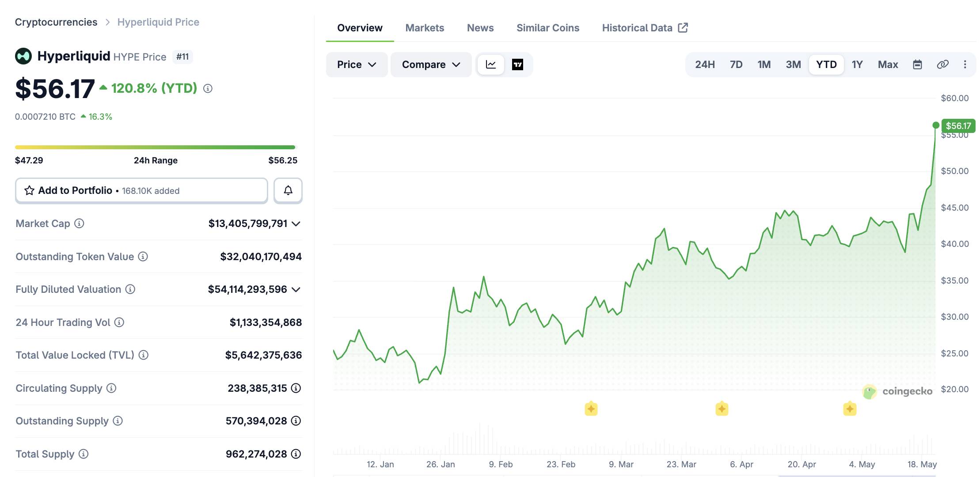Show Circulating Supply label info tooltip
The height and width of the screenshot is (477, 980).
[111, 388]
